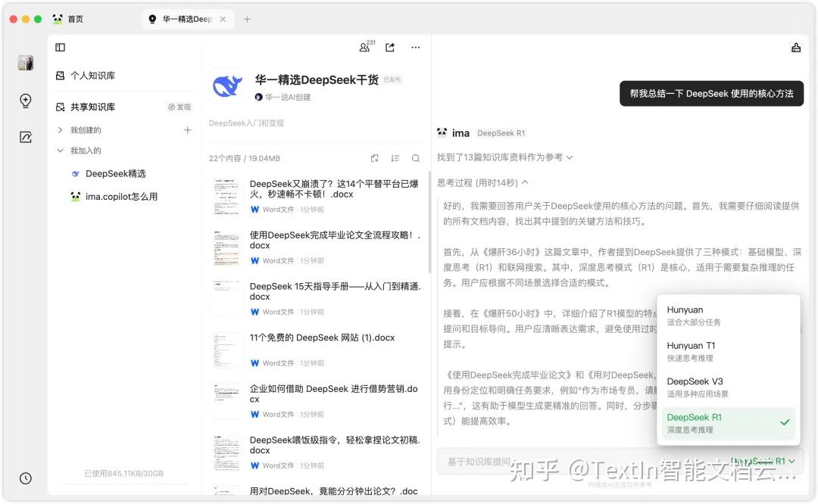Share the knowledge base via share icon
818x504 pixels.
390,48
